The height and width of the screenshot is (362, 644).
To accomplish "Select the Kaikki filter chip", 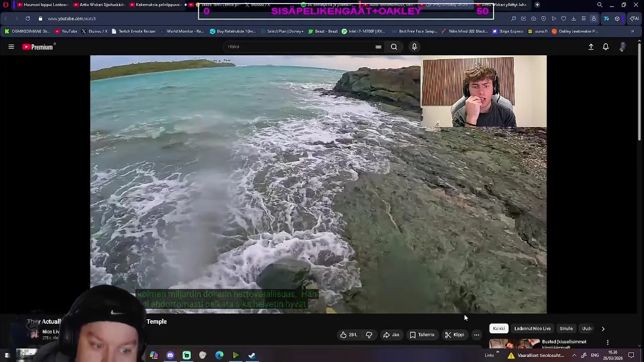I will [499, 329].
